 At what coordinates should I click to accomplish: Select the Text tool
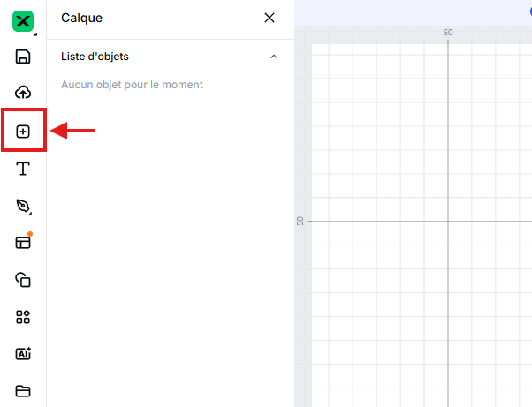pos(23,169)
